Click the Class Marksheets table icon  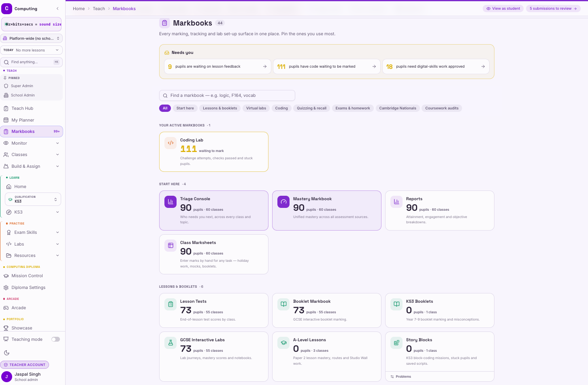click(170, 246)
